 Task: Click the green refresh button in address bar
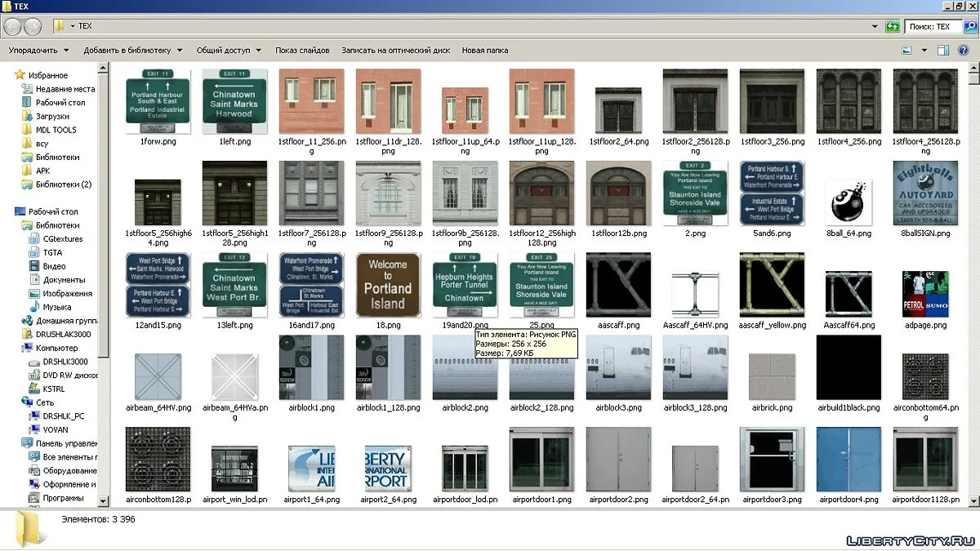click(x=893, y=26)
